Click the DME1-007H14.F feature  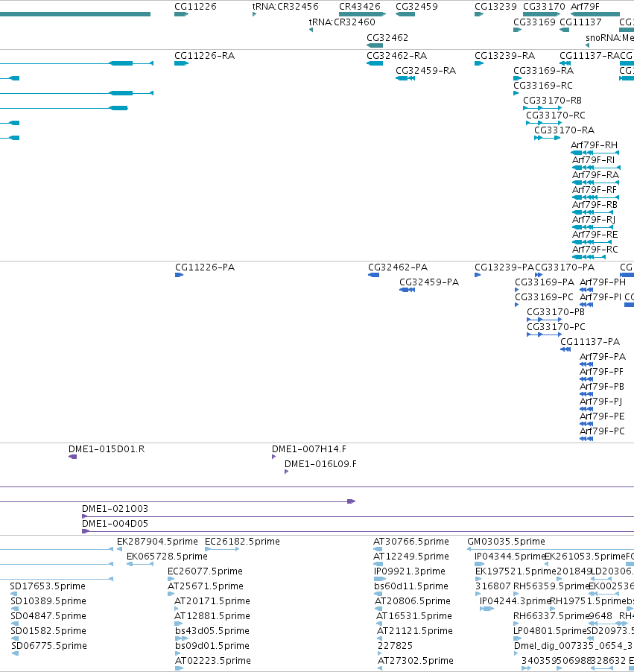[273, 457]
